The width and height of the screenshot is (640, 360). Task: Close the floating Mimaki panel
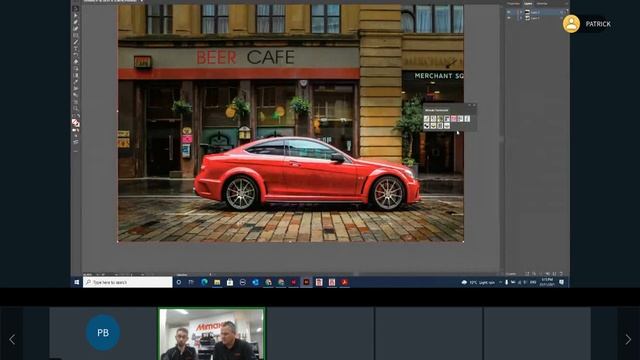(474, 105)
